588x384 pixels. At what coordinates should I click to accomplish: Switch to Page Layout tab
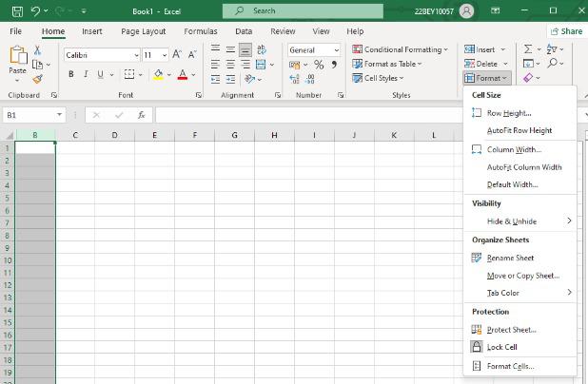tap(144, 31)
